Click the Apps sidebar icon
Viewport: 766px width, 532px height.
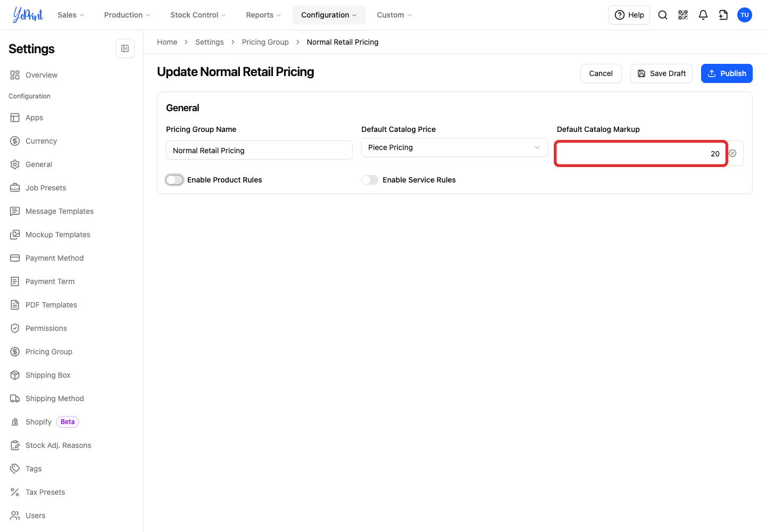15,118
